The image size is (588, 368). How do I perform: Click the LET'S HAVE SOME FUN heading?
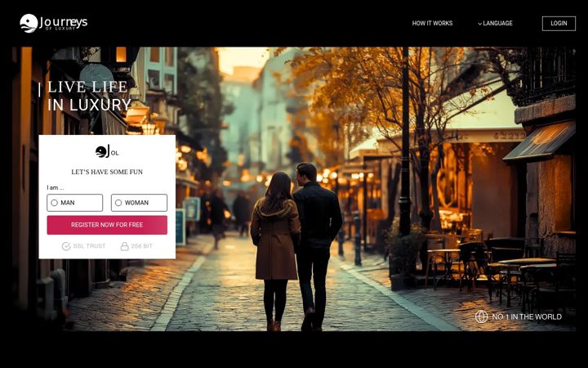(107, 172)
